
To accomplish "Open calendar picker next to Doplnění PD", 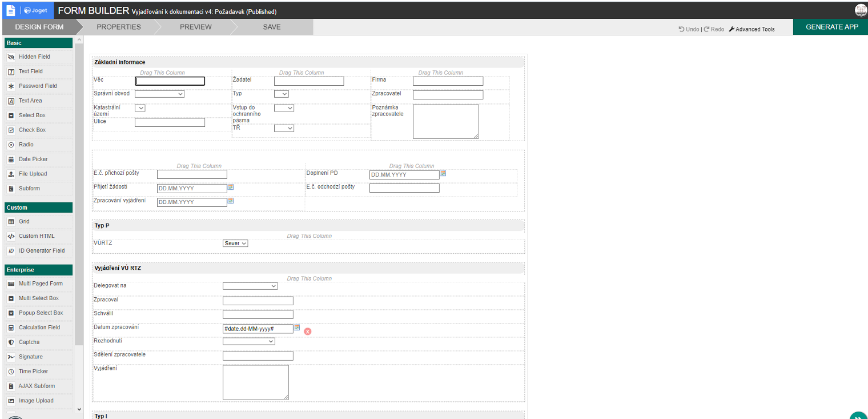I will click(444, 173).
